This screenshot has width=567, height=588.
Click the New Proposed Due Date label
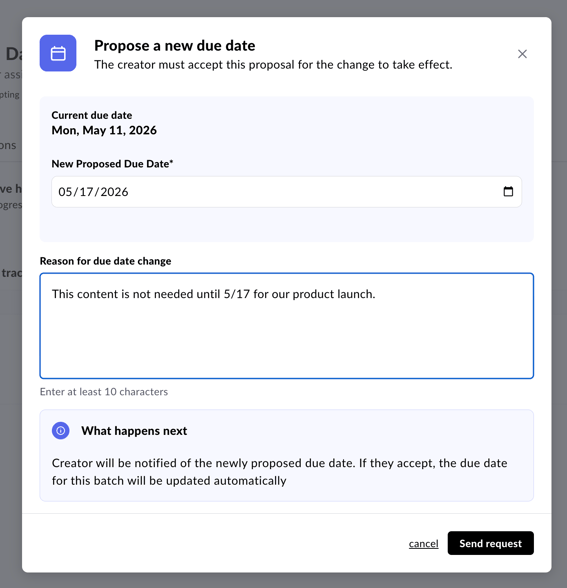click(112, 164)
